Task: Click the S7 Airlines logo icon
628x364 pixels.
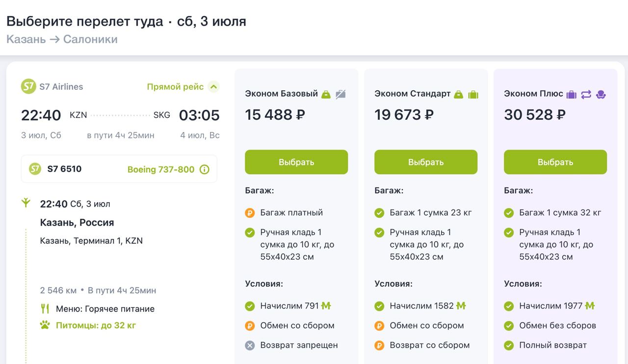Action: coord(28,87)
